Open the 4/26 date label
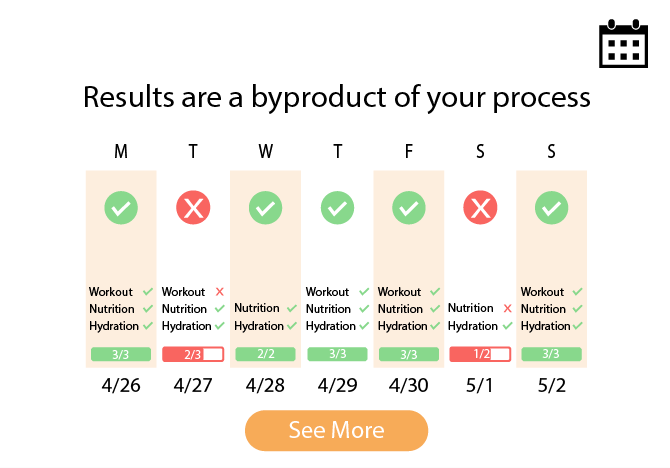 coord(121,386)
